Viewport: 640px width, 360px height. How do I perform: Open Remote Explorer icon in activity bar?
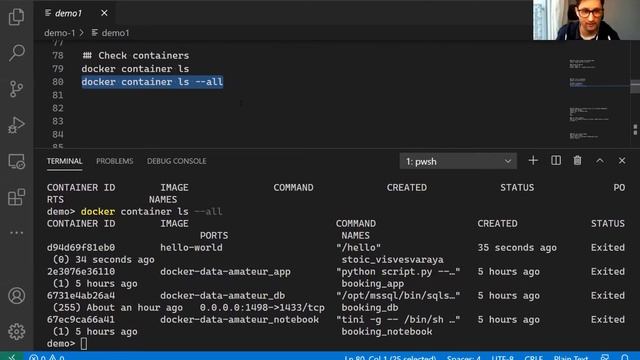coord(16,161)
